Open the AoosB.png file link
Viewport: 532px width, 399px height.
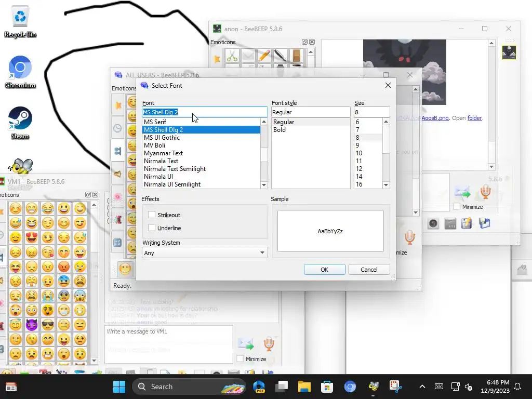(x=435, y=118)
